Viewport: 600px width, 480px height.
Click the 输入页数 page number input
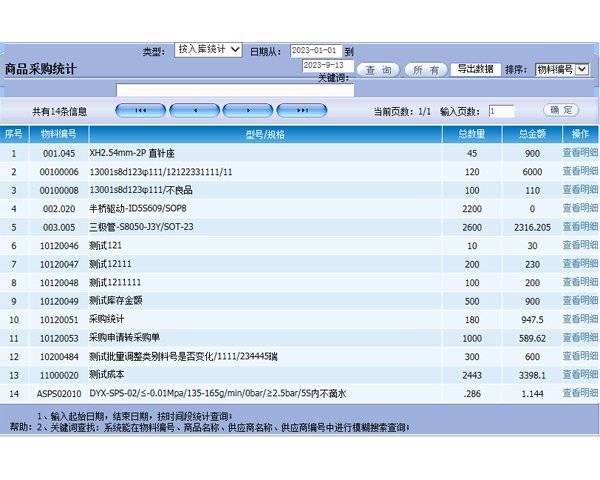(x=501, y=111)
